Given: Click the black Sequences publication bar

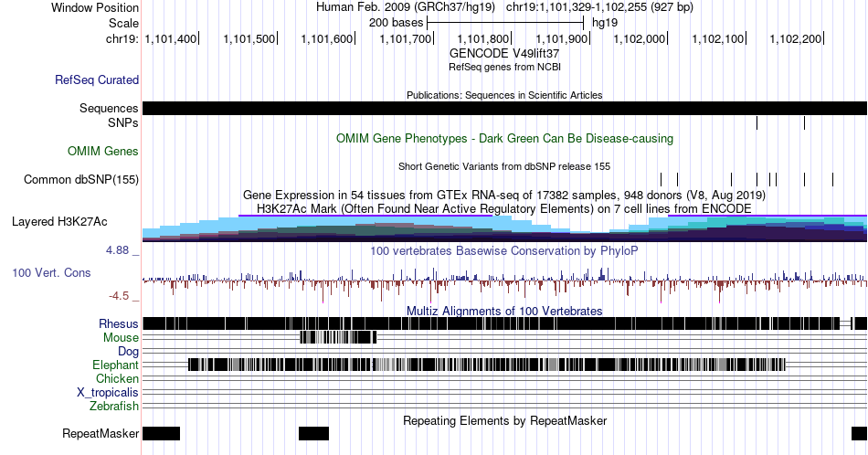Looking at the screenshot, I should tap(504, 109).
